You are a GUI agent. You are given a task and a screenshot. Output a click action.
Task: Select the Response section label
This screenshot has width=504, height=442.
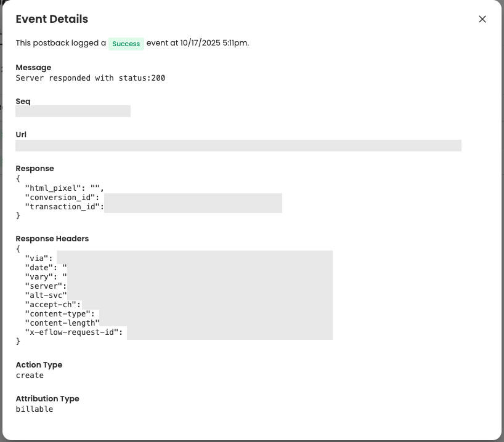35,168
